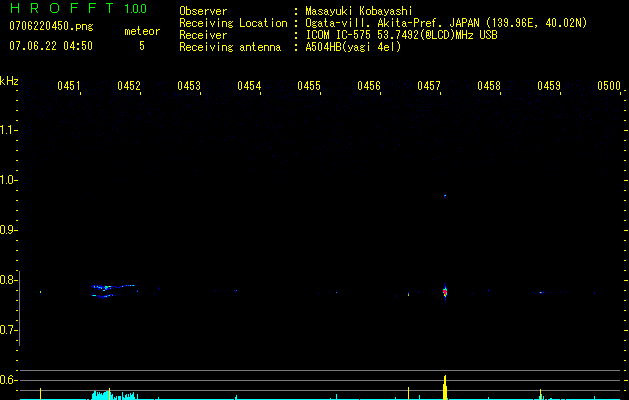Screen dimensions: 629x400
Task: Click the small yellow echo before 0457
Action: (x=408, y=294)
